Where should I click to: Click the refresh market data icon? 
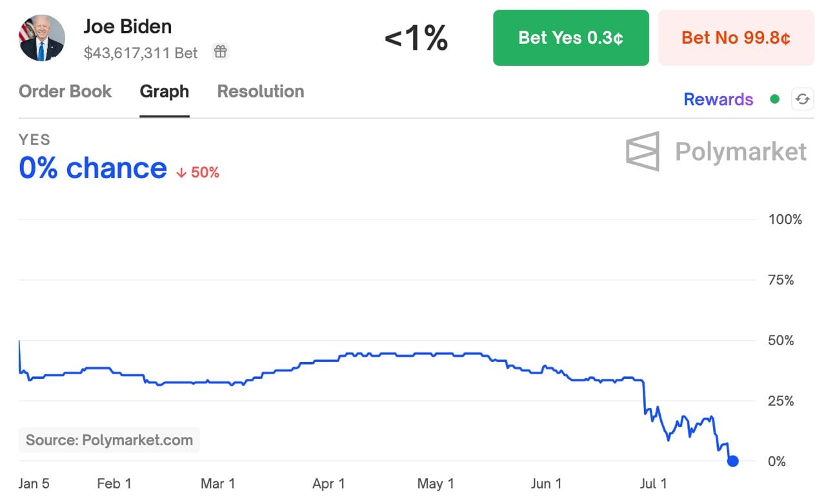[802, 99]
